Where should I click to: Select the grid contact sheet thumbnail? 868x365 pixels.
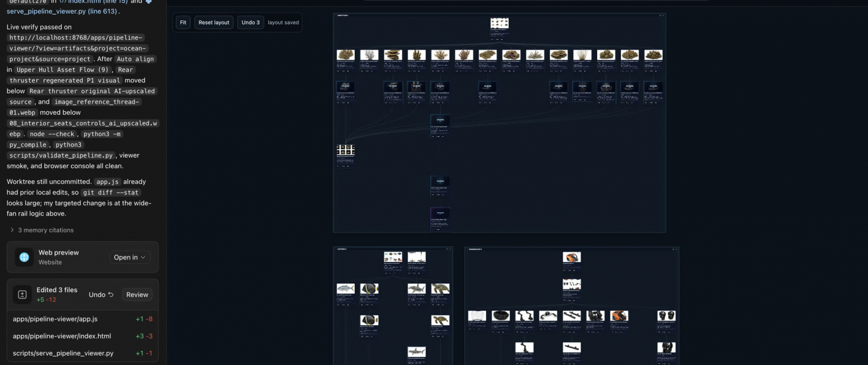click(x=346, y=150)
